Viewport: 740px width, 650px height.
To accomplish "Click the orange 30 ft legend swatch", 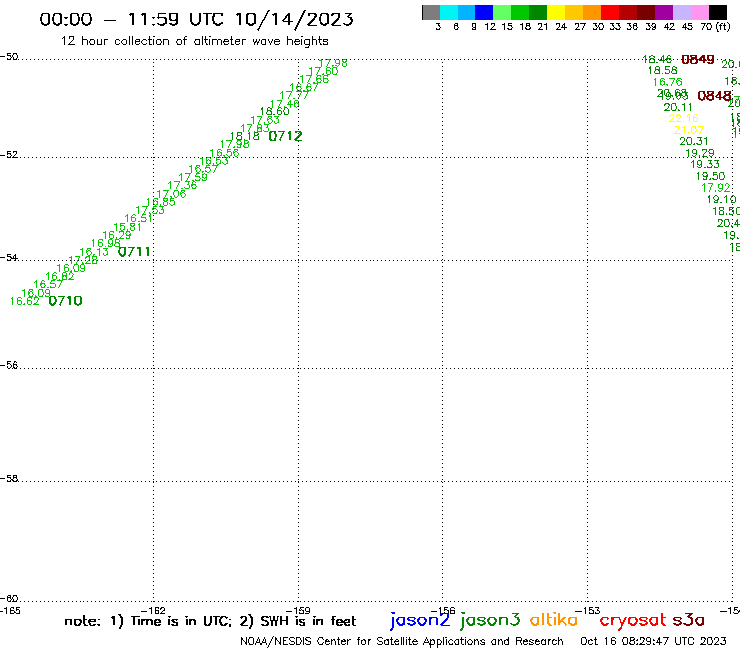I will click(x=592, y=12).
